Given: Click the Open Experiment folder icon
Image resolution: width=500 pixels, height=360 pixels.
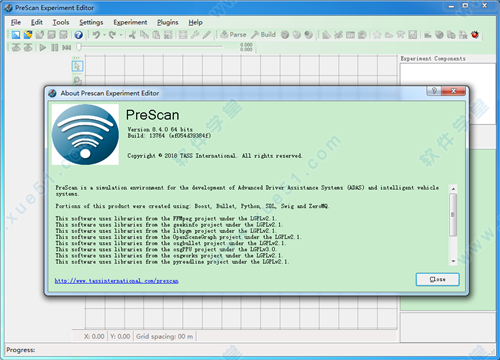Looking at the screenshot, I should click(x=28, y=35).
